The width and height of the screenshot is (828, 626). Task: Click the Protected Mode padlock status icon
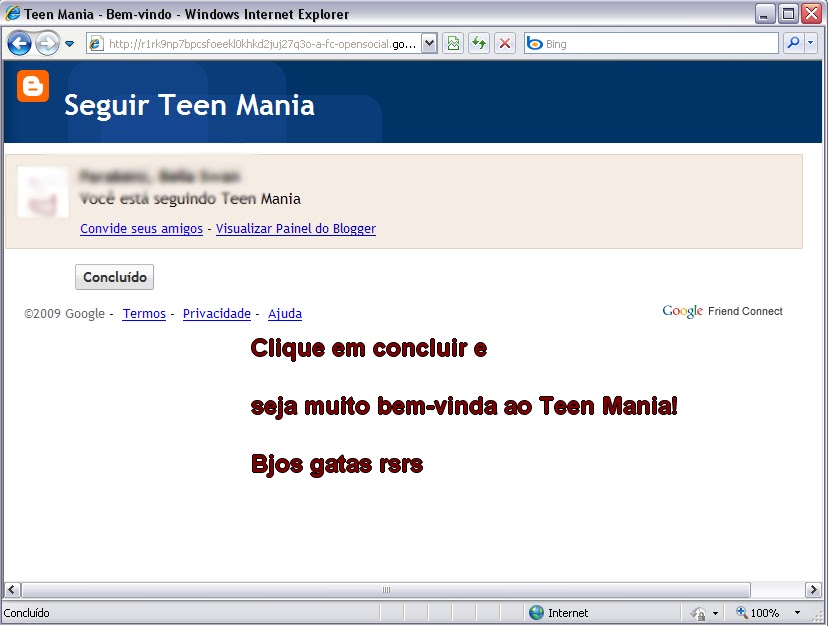[698, 613]
